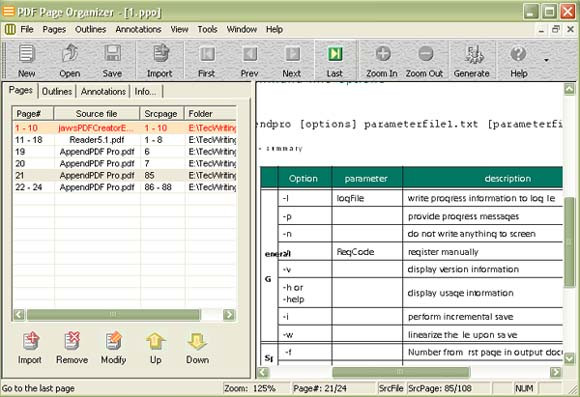Close the inner document window
This screenshot has width=580, height=397.
(570, 29)
